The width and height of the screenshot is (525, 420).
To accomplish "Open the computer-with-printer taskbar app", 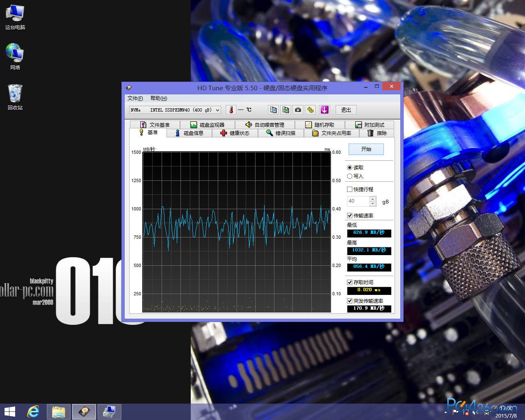I will point(110,412).
